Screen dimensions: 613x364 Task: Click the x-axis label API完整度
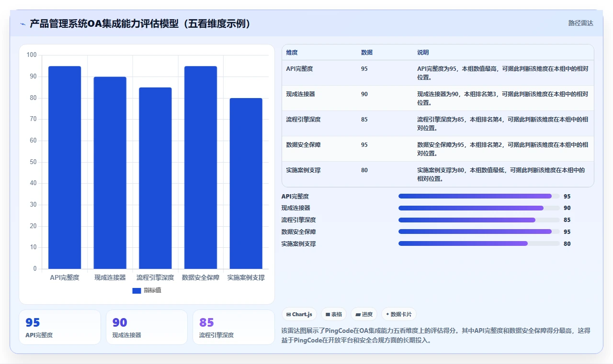(65, 277)
